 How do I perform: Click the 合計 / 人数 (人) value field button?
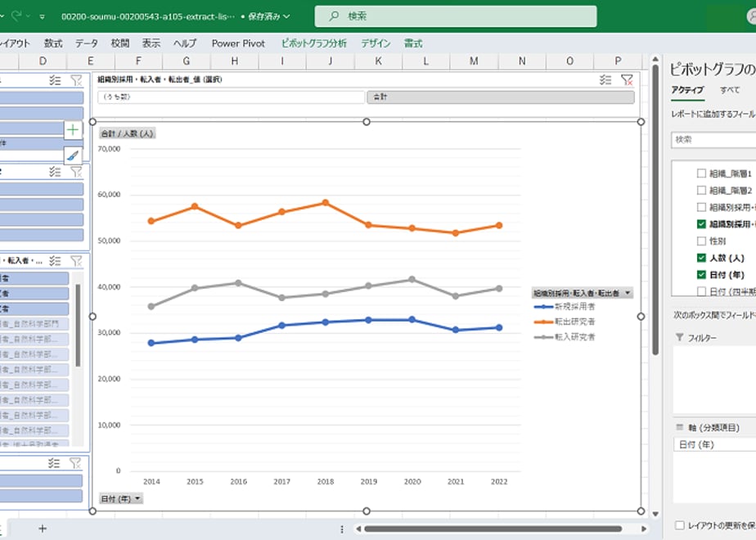128,133
